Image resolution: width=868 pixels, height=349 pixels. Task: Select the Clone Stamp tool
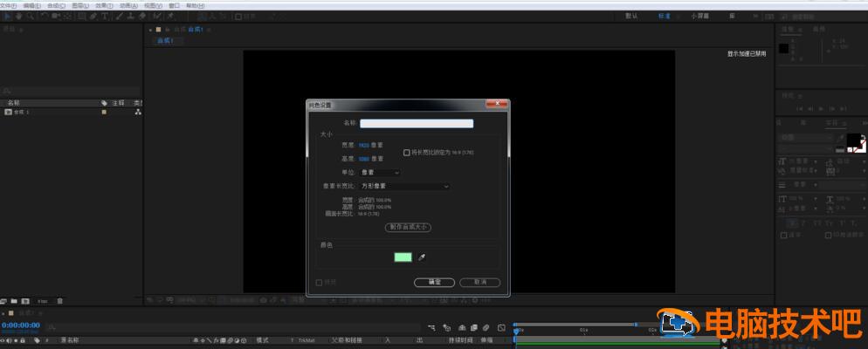(x=131, y=16)
